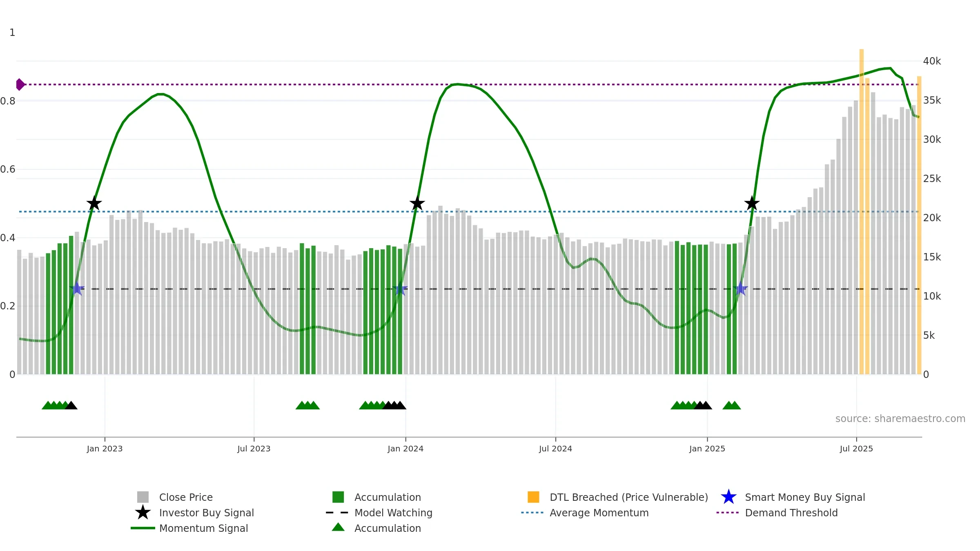This screenshot has width=980, height=551.
Task: Open the sharemaestro.com source text
Action: 900,419
